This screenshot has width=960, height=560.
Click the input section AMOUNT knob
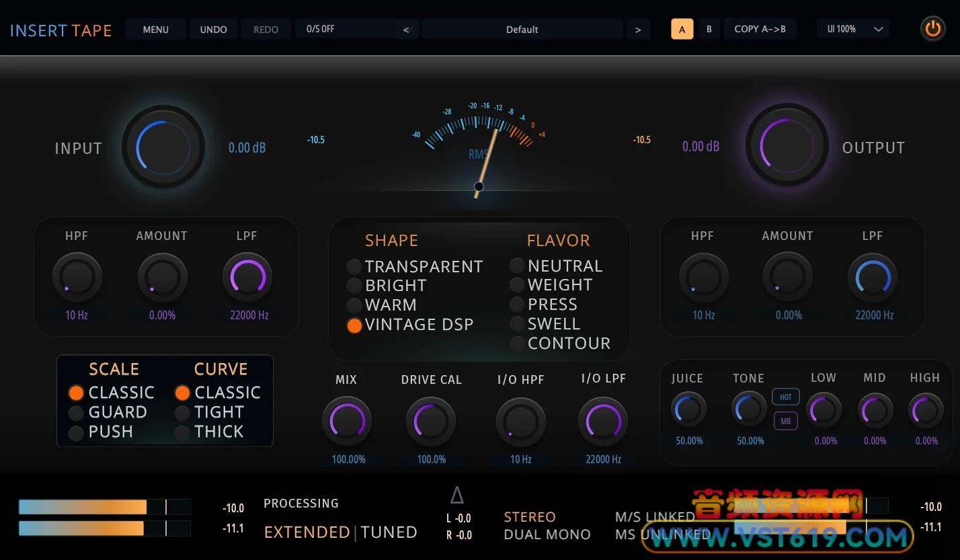tap(162, 277)
